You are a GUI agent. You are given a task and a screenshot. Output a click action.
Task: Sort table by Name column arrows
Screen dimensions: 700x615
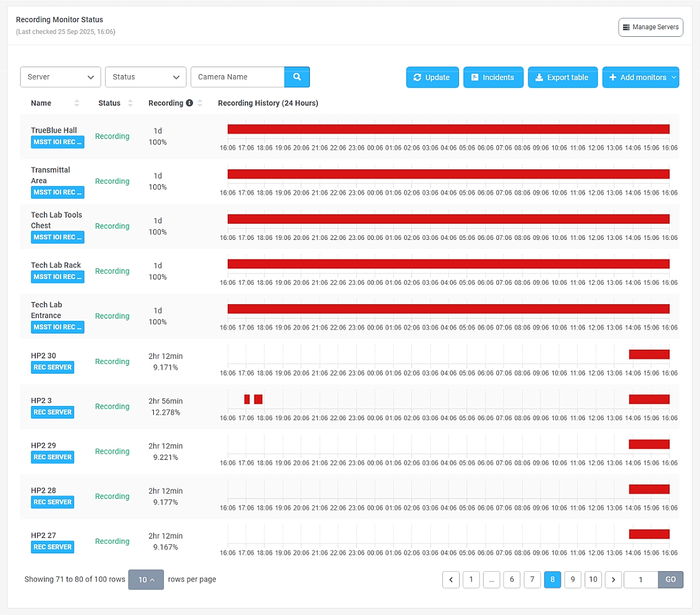coord(76,103)
